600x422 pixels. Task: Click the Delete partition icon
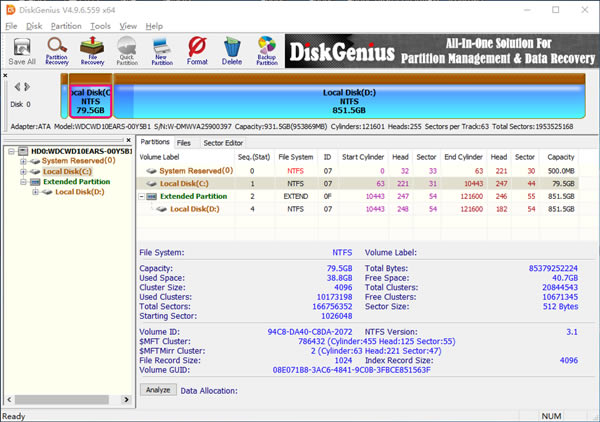pyautogui.click(x=232, y=50)
